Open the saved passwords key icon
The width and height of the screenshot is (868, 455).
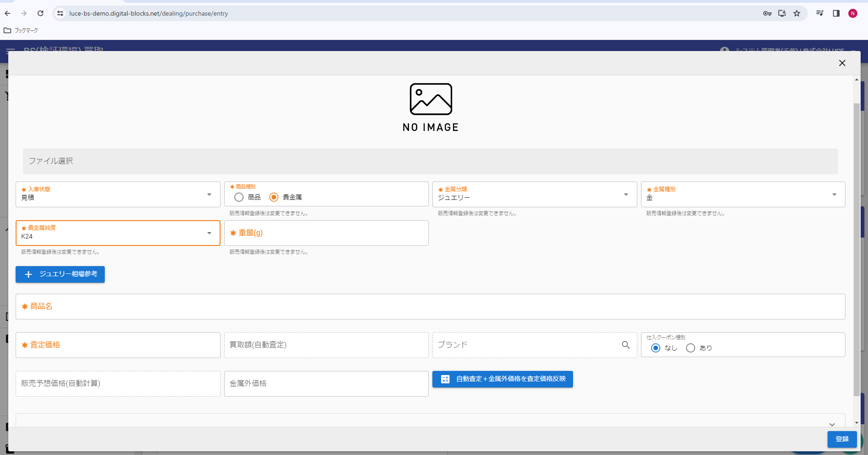767,13
